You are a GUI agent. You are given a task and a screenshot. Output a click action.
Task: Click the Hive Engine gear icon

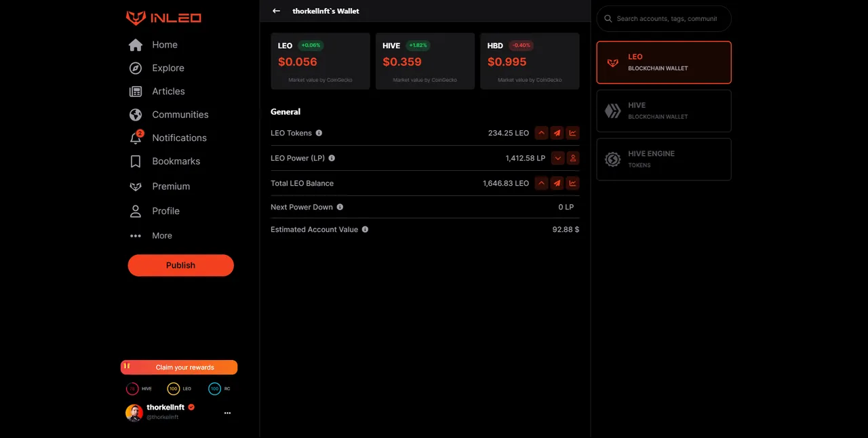(x=613, y=159)
